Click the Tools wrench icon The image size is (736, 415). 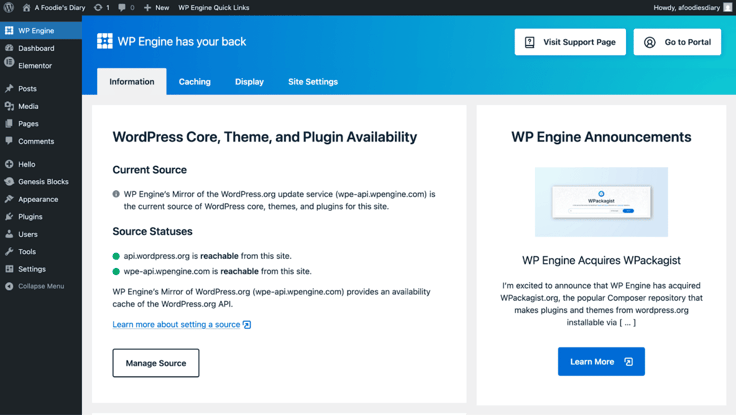[9, 251]
